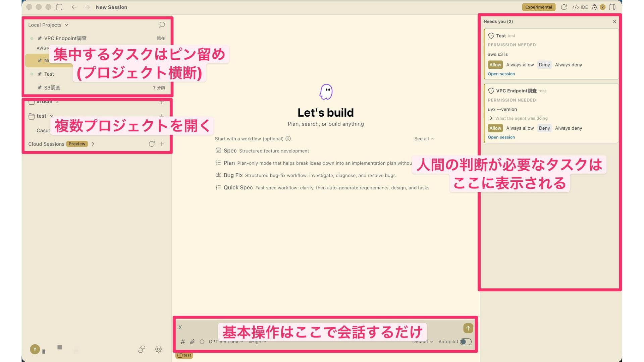The height and width of the screenshot is (362, 644).
Task: Insert context with the hash icon
Action: 183,342
